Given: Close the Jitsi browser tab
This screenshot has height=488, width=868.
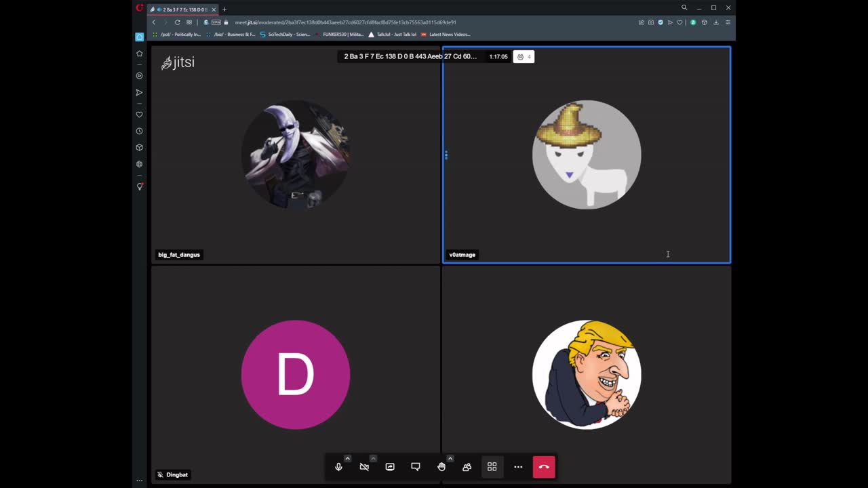Looking at the screenshot, I should tap(214, 9).
